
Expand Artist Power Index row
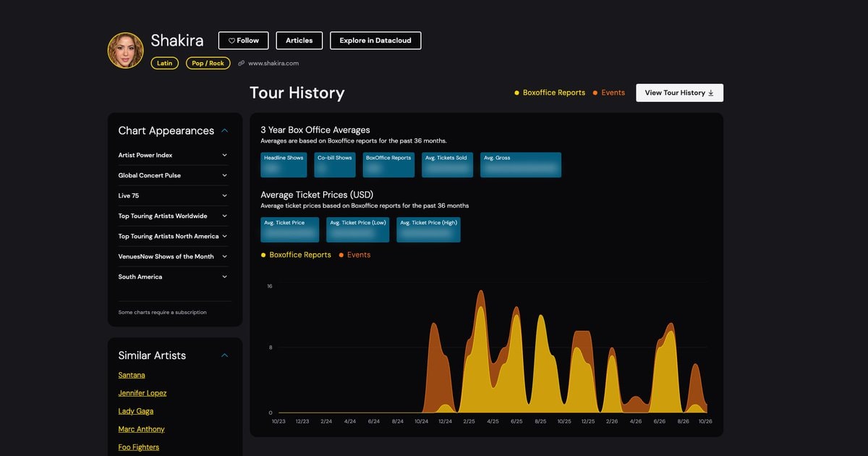[x=175, y=155]
